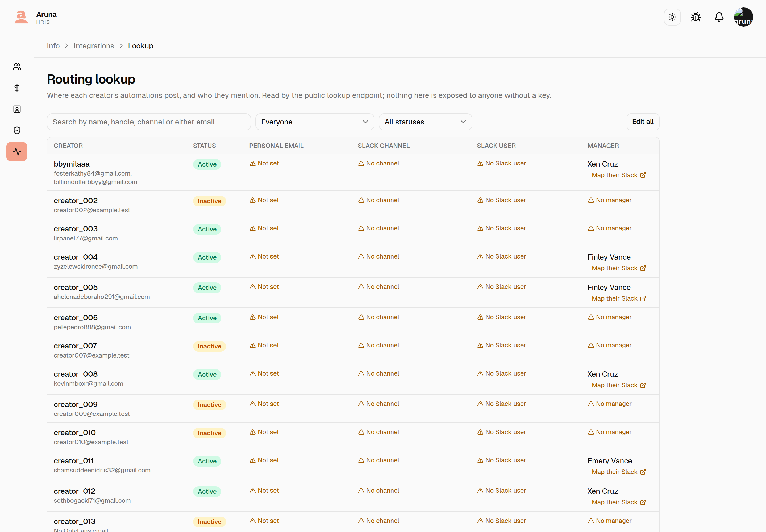Image resolution: width=766 pixels, height=532 pixels.
Task: Click No channel in creator_007 row
Action: click(x=378, y=346)
